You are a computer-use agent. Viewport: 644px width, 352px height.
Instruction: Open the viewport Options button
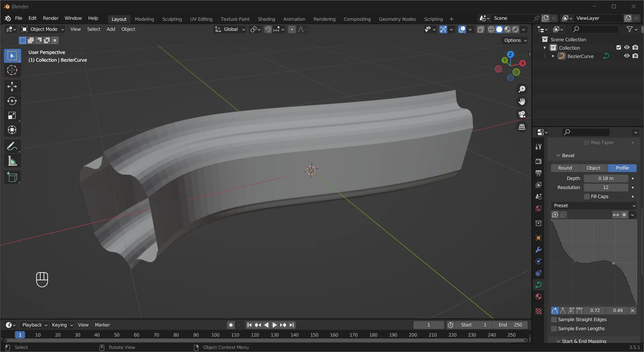pos(515,40)
